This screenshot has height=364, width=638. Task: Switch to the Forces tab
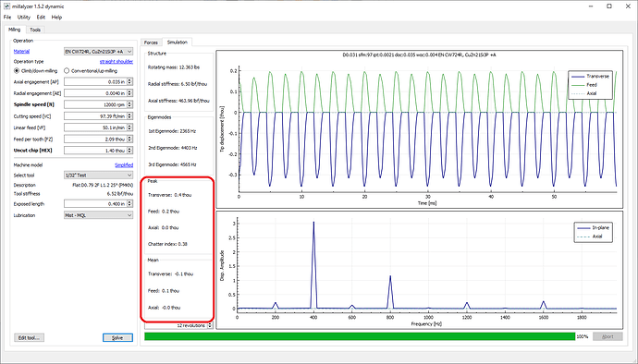[151, 42]
